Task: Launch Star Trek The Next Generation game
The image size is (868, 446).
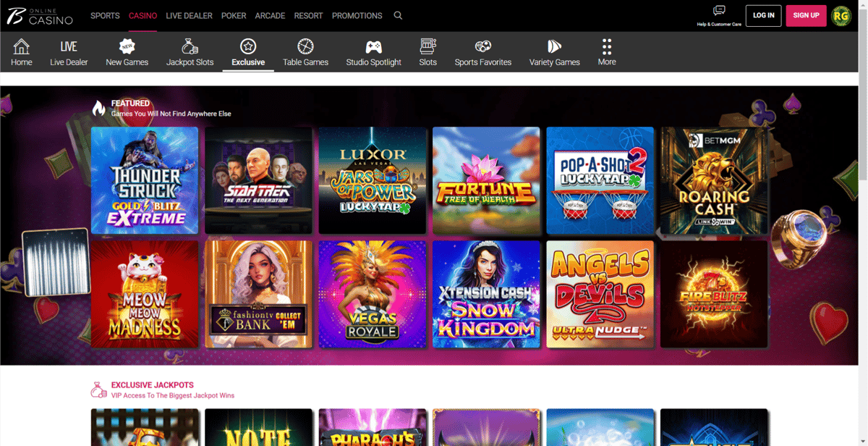Action: (x=258, y=181)
